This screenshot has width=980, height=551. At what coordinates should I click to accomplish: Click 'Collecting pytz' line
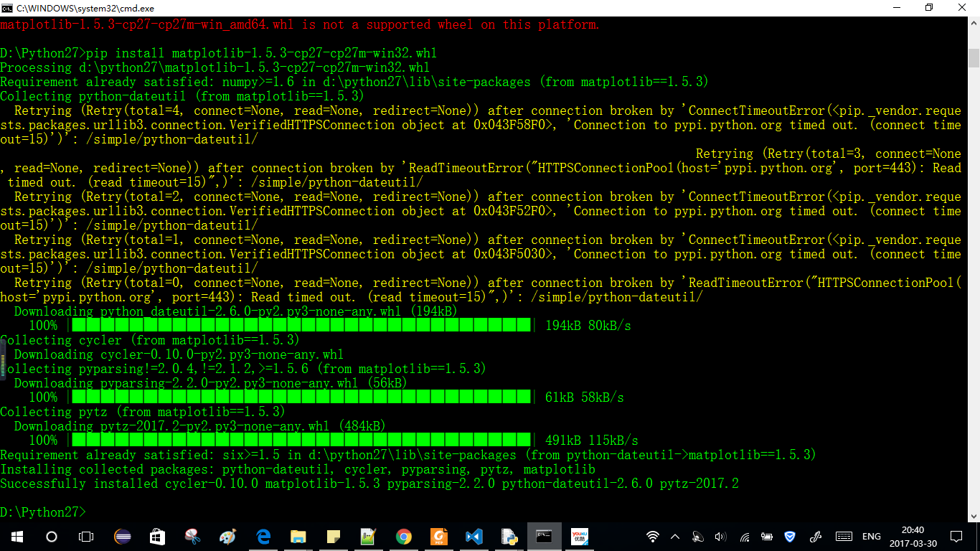click(x=143, y=412)
